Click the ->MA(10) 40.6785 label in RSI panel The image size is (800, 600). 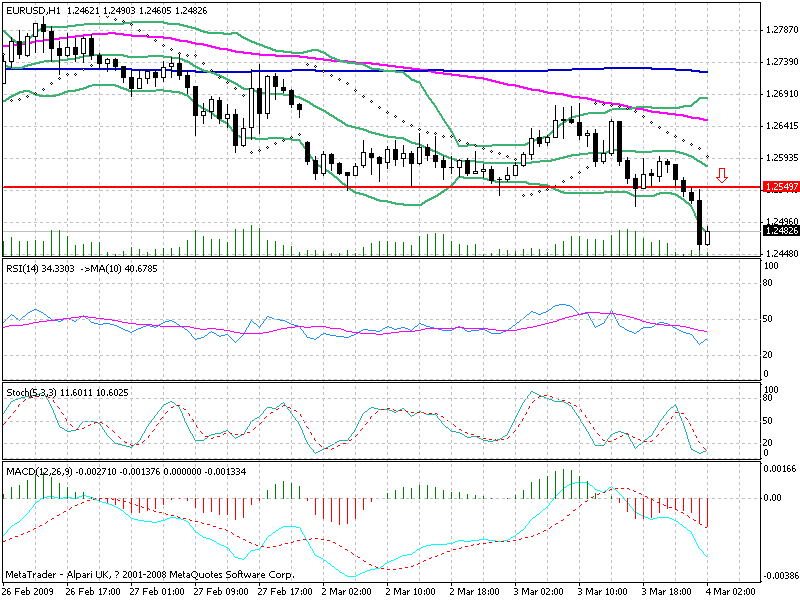pos(119,268)
